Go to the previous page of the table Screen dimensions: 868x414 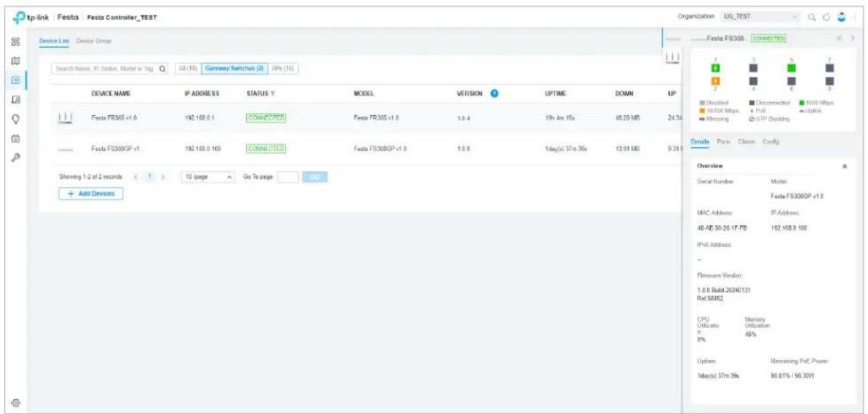(x=136, y=177)
